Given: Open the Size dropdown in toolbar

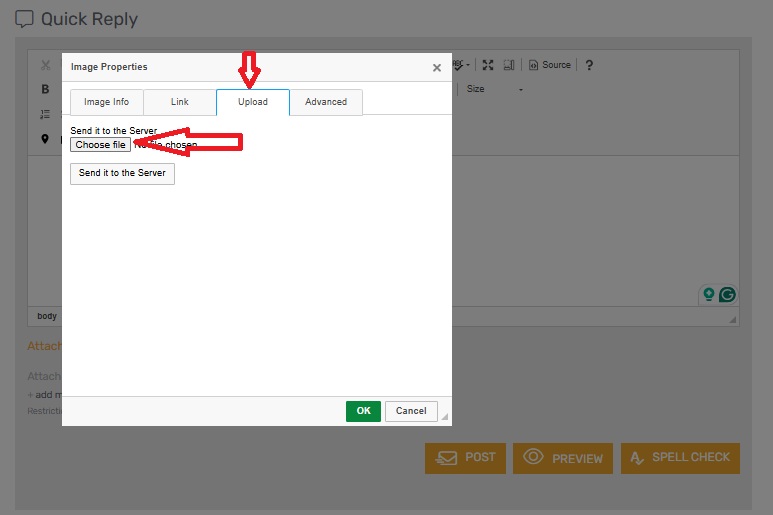Looking at the screenshot, I should [x=495, y=89].
